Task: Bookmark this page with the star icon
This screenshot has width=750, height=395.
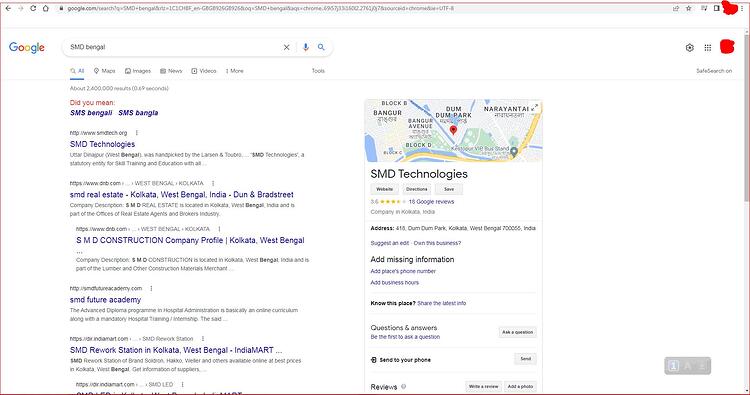Action: pyautogui.click(x=689, y=8)
